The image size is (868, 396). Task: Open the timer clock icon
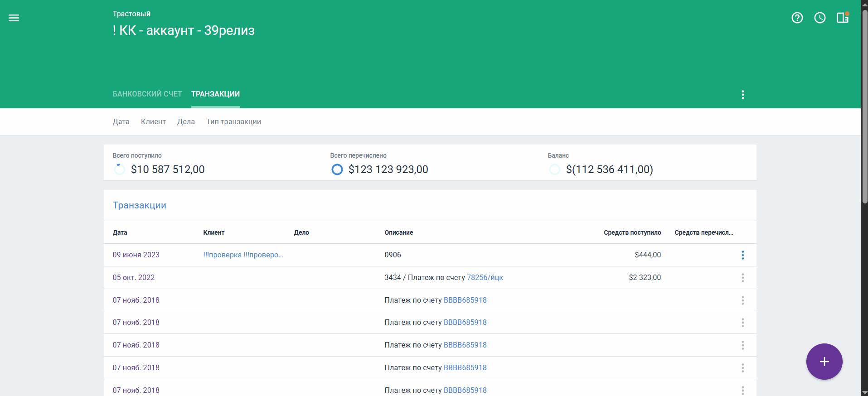tap(820, 18)
